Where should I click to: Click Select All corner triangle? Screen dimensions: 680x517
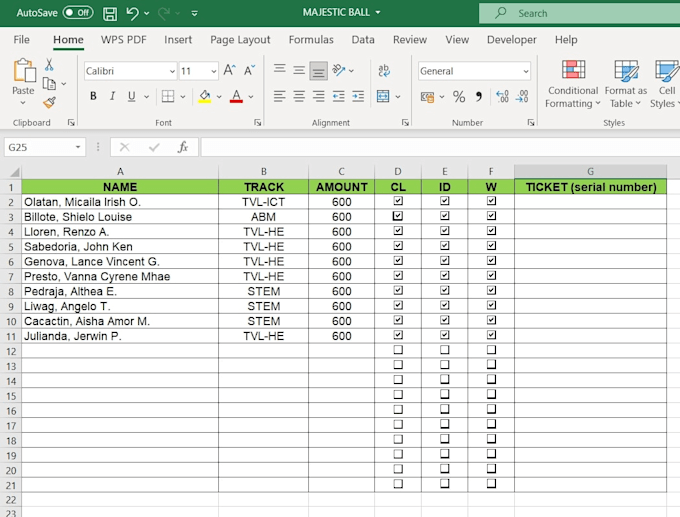point(14,172)
